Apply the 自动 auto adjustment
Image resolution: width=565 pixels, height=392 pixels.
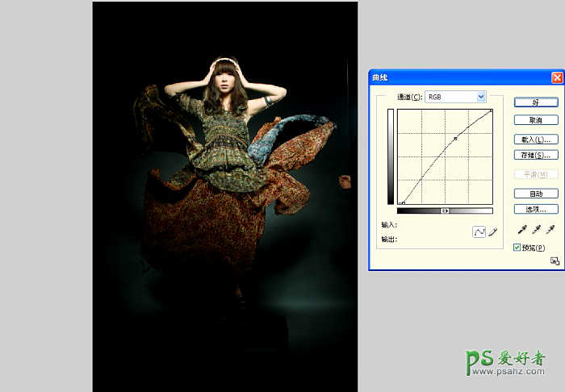pos(536,194)
